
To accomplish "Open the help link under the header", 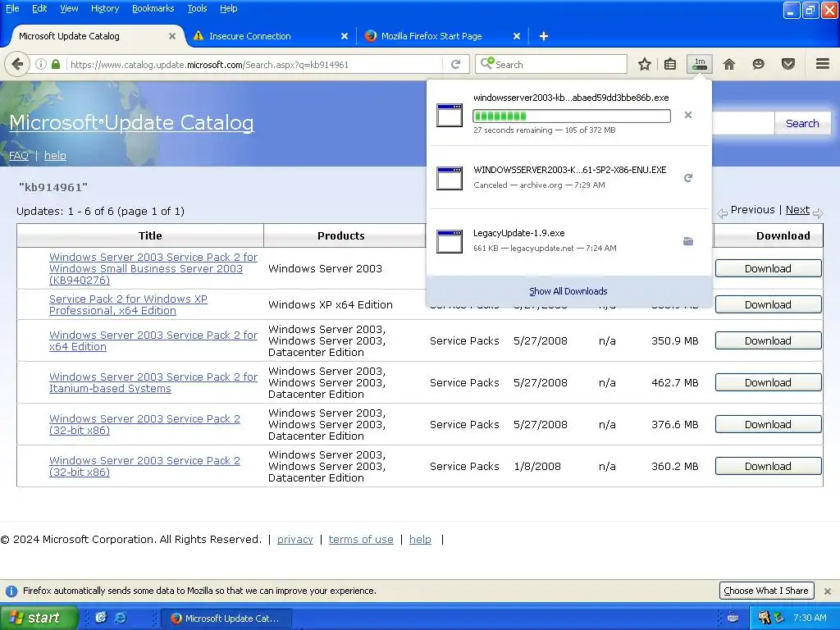I will (55, 155).
